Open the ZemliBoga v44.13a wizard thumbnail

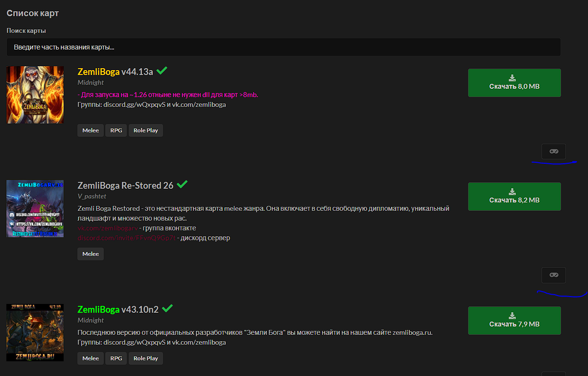35,95
